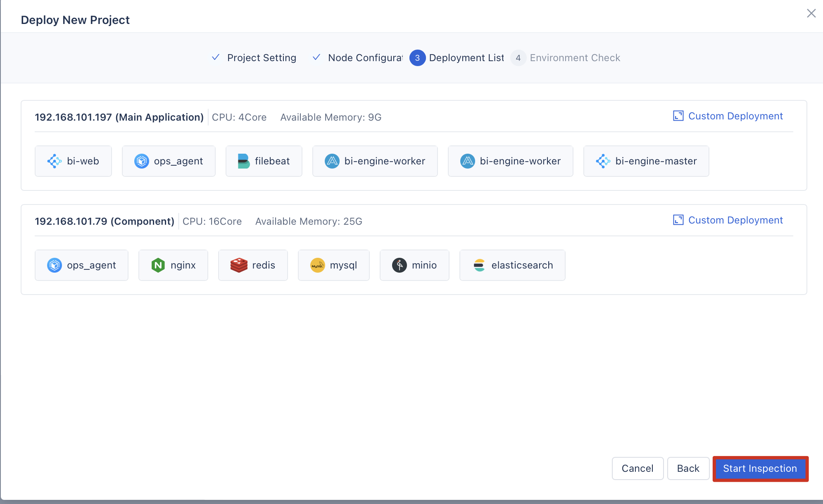
Task: Close the Deploy New Project dialog
Action: pos(811,13)
